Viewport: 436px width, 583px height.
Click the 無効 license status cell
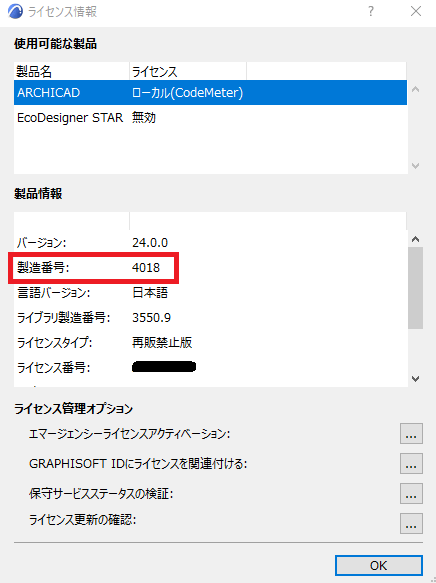coord(144,118)
